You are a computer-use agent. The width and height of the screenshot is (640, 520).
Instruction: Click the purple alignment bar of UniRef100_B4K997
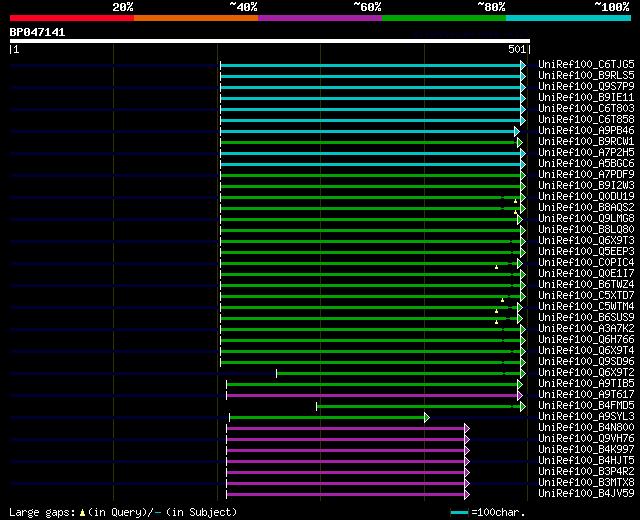click(x=345, y=451)
